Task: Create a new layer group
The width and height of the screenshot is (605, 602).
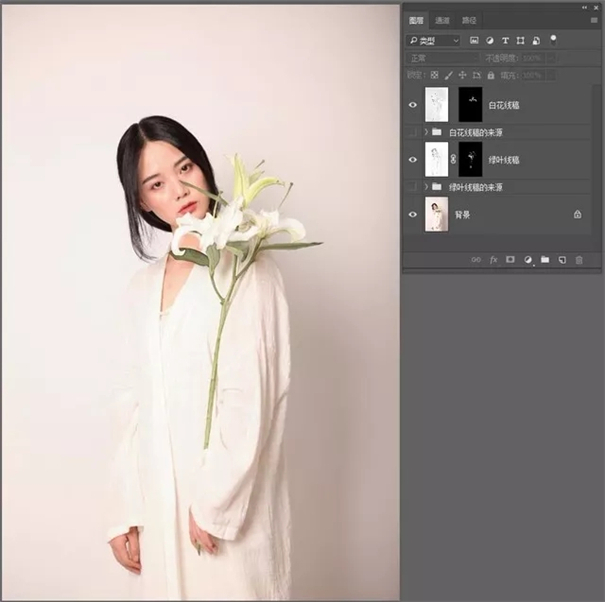Action: tap(544, 259)
